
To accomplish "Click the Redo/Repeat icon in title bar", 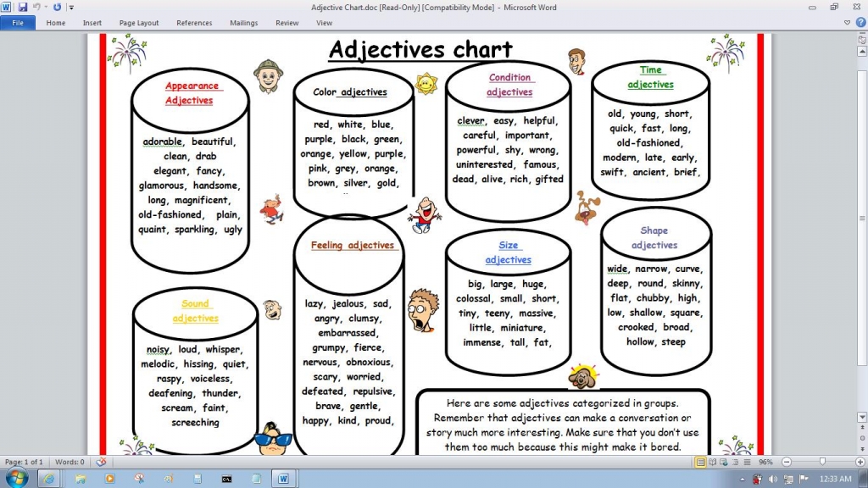I will point(57,7).
